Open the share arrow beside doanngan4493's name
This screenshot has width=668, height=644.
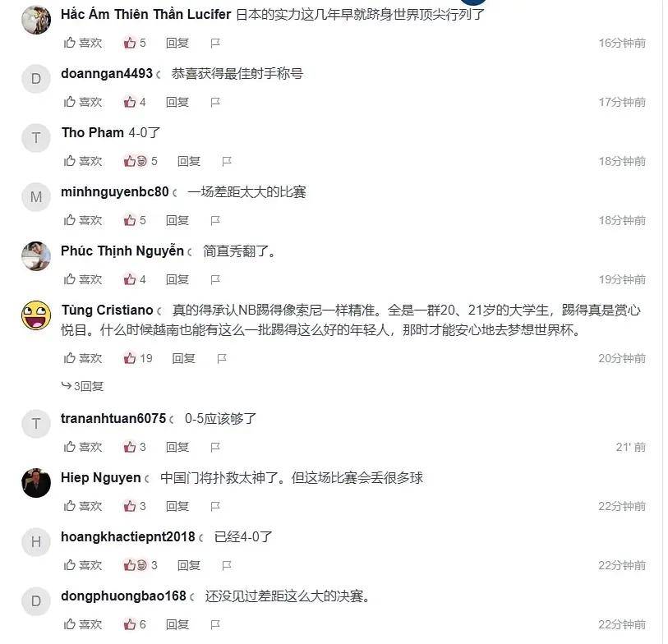[159, 75]
